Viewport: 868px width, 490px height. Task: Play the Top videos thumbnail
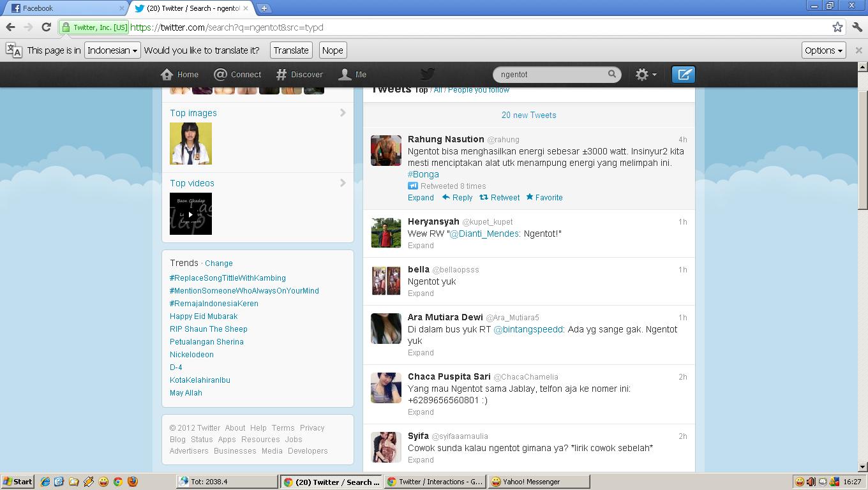(x=191, y=214)
